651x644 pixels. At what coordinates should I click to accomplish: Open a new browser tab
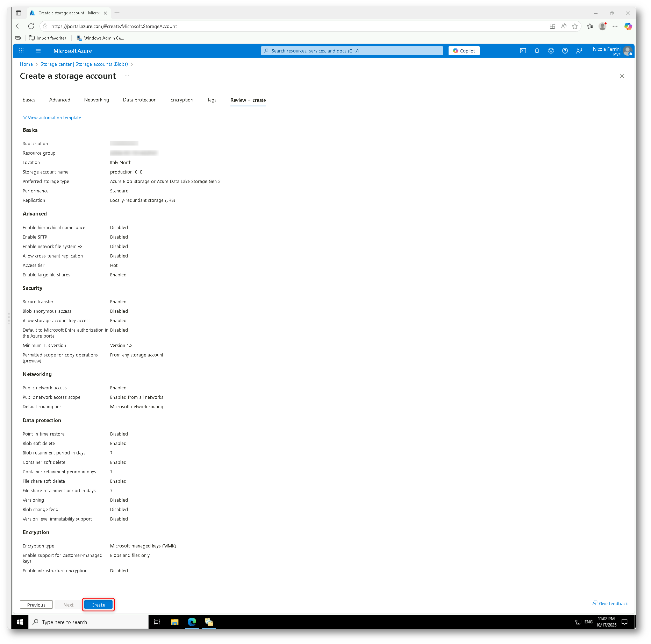click(117, 13)
